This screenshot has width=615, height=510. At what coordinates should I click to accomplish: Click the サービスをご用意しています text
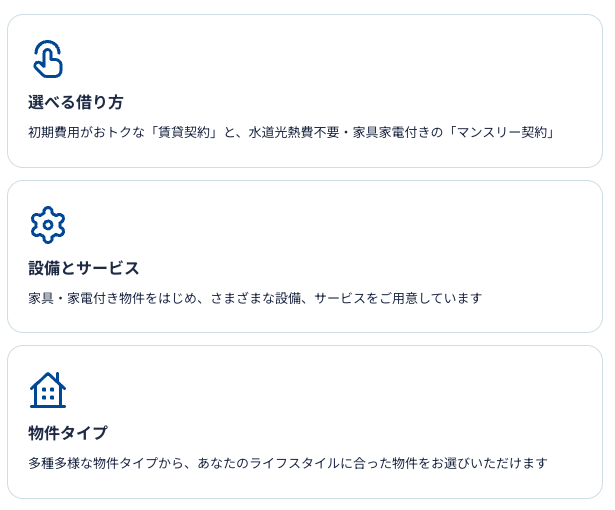(x=398, y=299)
